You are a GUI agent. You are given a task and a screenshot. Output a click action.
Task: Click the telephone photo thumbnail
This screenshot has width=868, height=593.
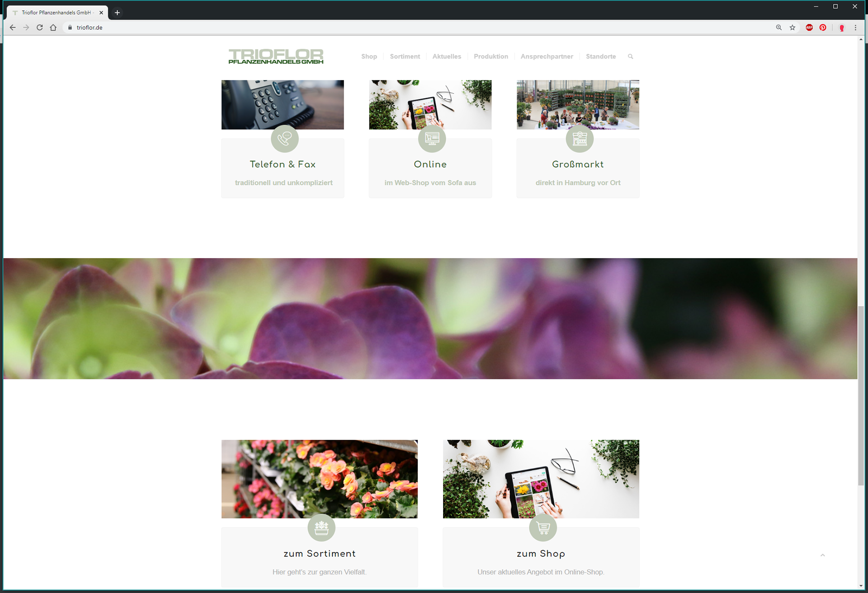click(x=283, y=104)
